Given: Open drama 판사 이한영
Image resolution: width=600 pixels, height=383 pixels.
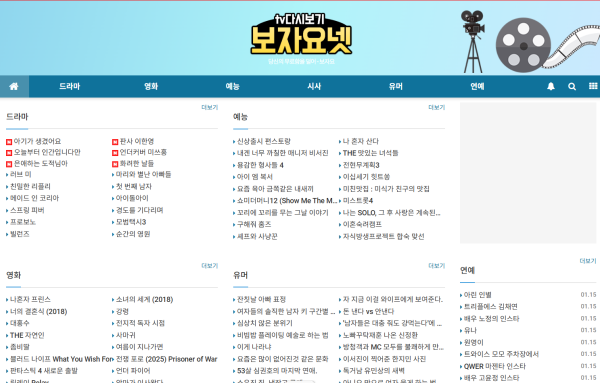Looking at the screenshot, I should tap(137, 142).
